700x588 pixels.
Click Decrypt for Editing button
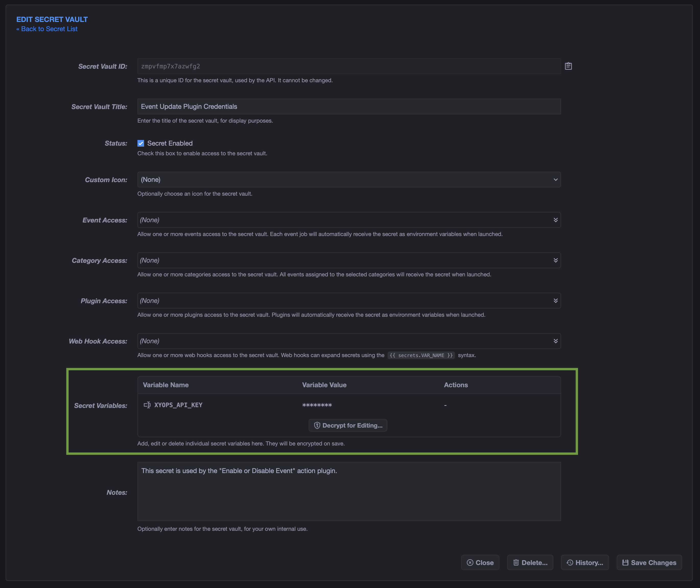(348, 425)
